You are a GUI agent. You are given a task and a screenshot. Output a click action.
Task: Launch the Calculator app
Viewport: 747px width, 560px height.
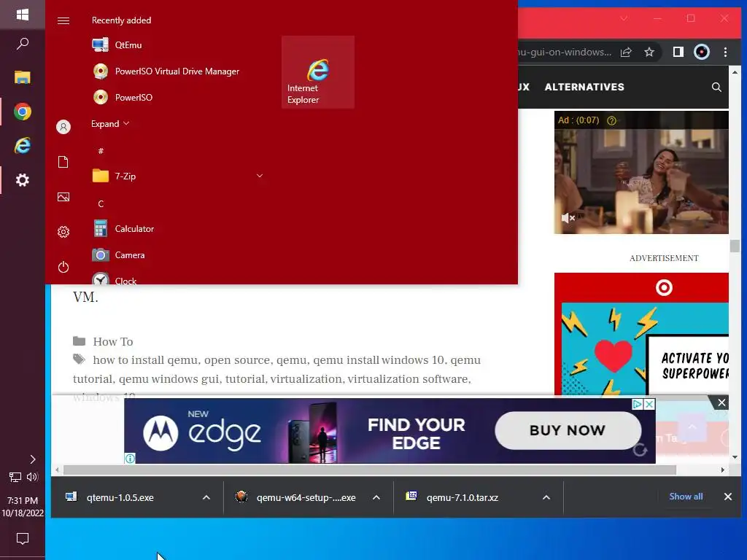[x=177, y=228]
